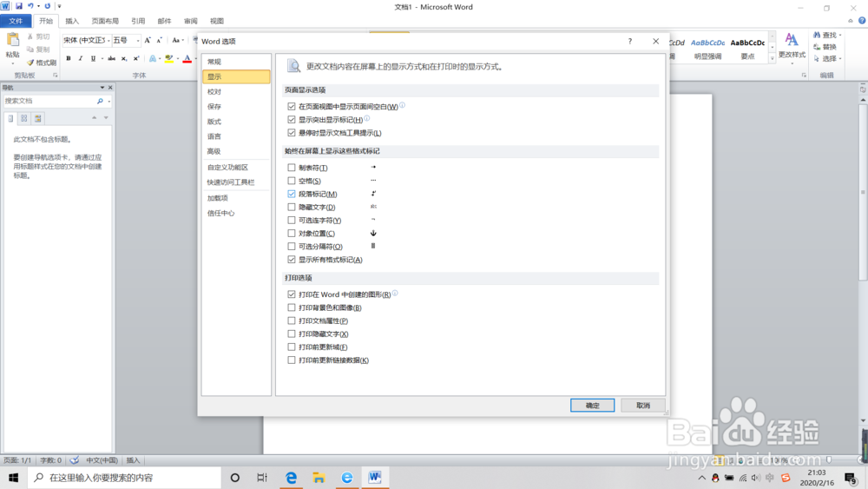This screenshot has width=868, height=489.
Task: Open the font name dropdown 宋体
Action: click(108, 41)
